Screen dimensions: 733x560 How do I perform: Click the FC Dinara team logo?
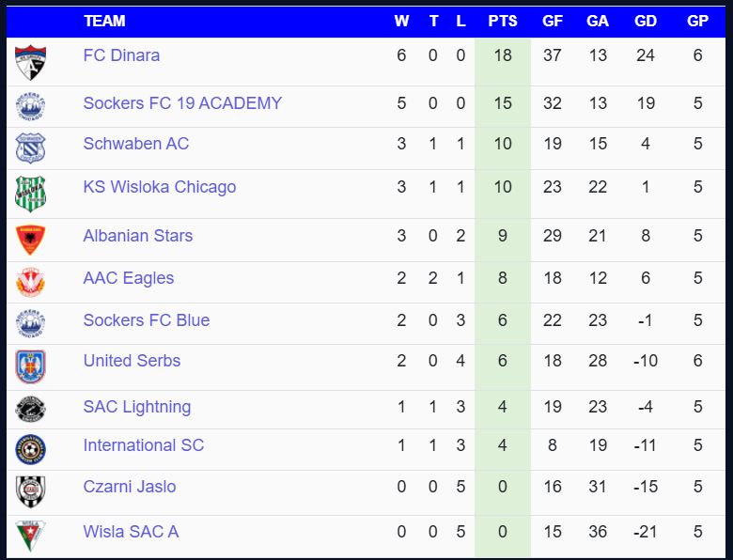pyautogui.click(x=30, y=62)
